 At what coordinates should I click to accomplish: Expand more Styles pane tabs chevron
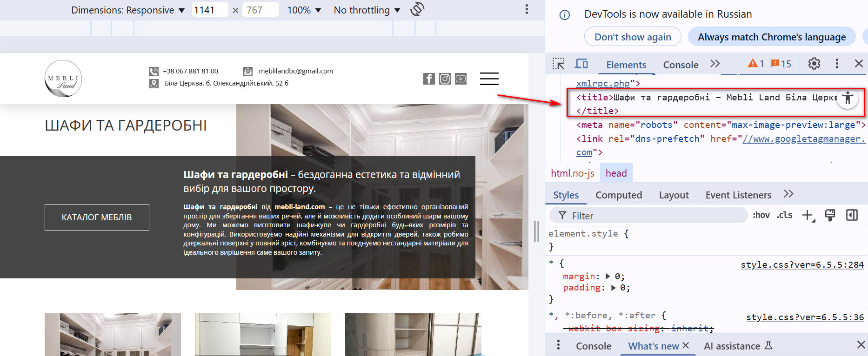[788, 194]
